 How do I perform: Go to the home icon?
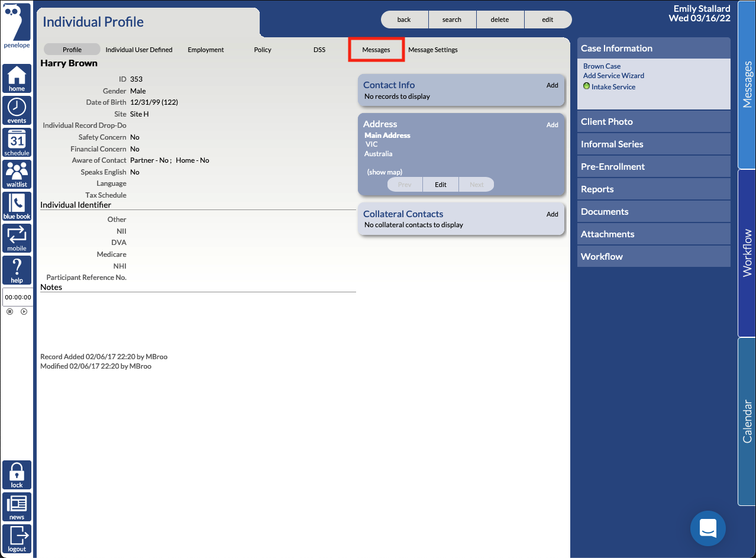point(17,79)
